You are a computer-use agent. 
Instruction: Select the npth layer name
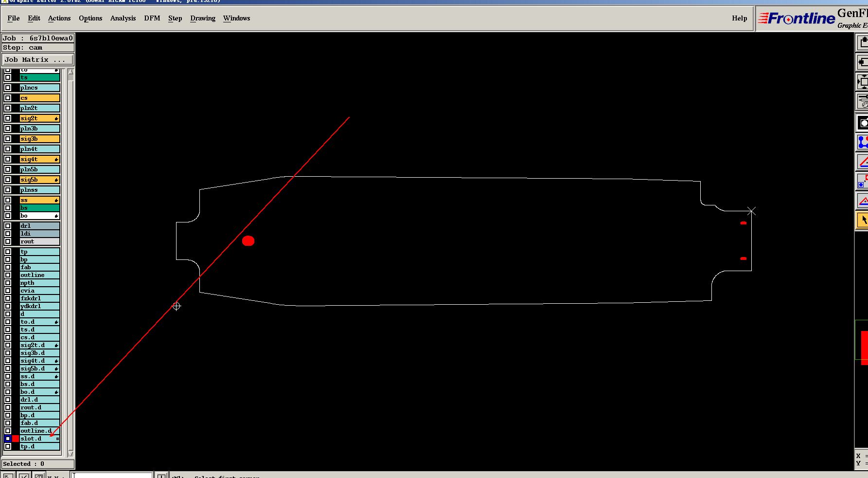40,283
